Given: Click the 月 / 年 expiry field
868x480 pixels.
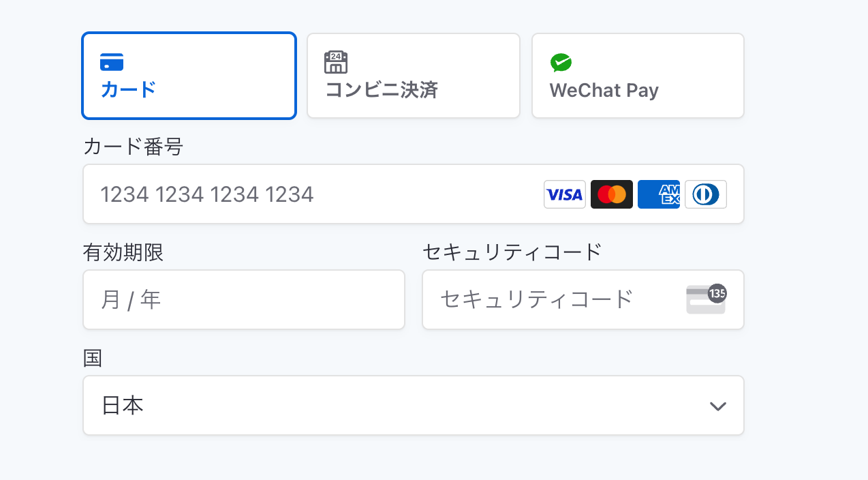Looking at the screenshot, I should (x=243, y=299).
